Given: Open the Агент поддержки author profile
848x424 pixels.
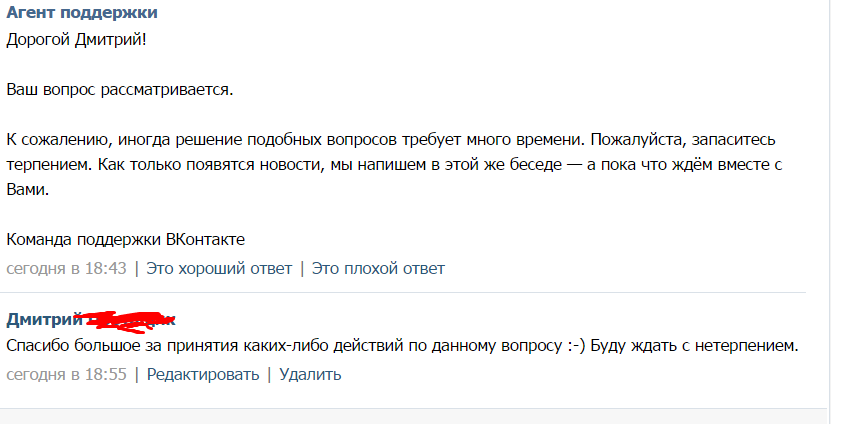Looking at the screenshot, I should pyautogui.click(x=81, y=14).
